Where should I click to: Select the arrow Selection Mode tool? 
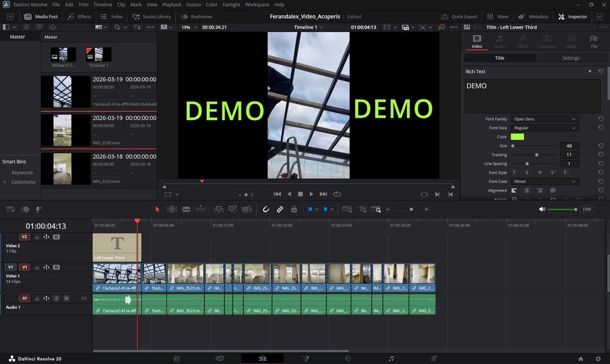[157, 209]
